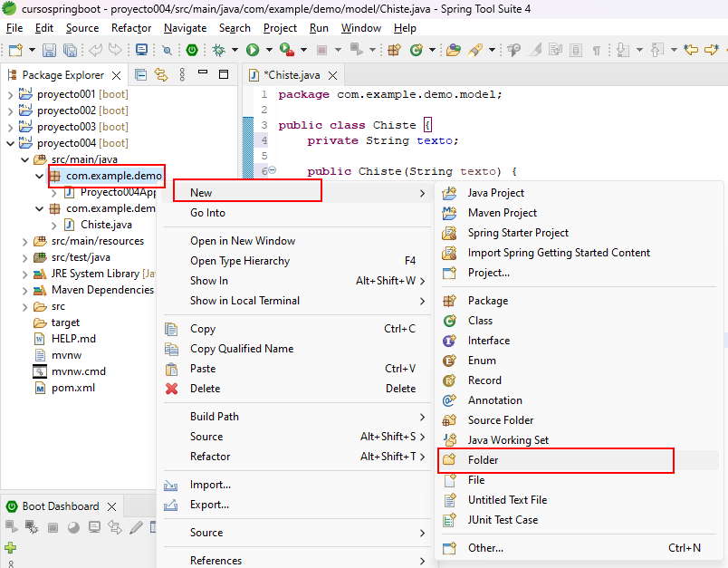Image resolution: width=728 pixels, height=568 pixels.
Task: Select Class in the New submenu
Action: coord(580,321)
